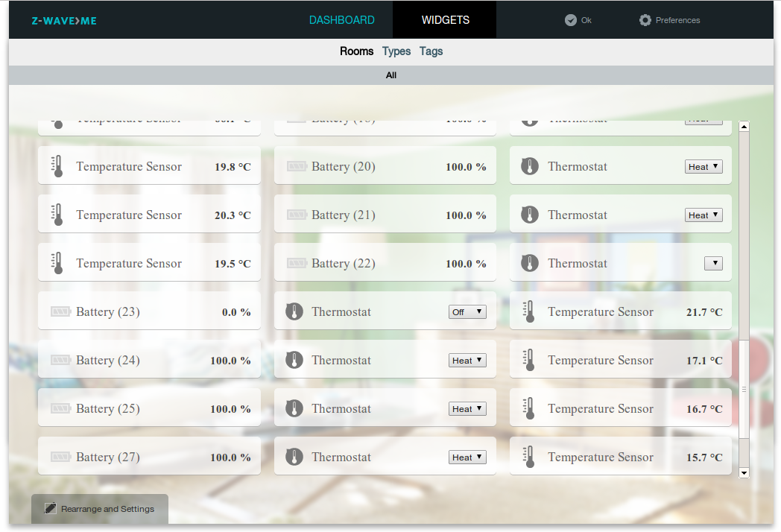Image resolution: width=781 pixels, height=532 pixels.
Task: Expand the empty thermostat mode dropdown
Action: click(x=713, y=263)
